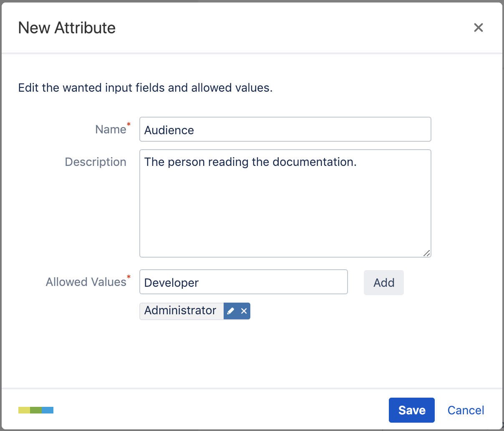
Task: Remove the Administrator allowed value
Action: click(244, 311)
